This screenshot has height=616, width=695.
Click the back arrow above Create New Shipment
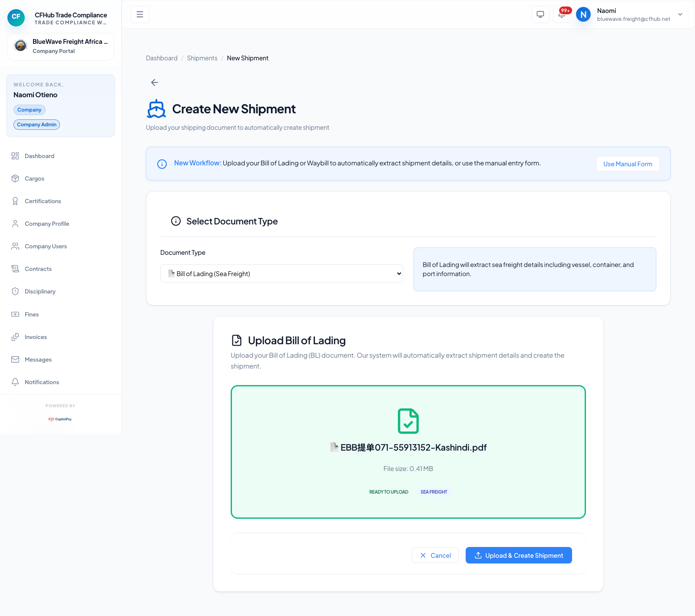click(x=154, y=82)
